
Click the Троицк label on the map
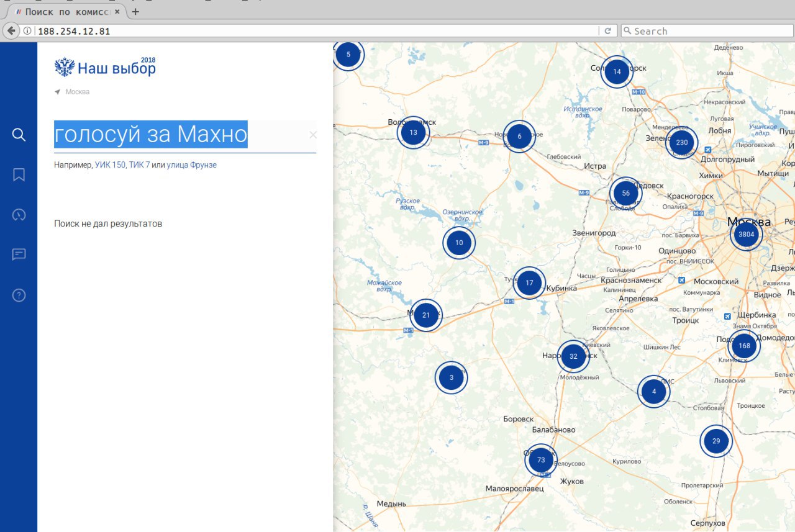pos(685,320)
